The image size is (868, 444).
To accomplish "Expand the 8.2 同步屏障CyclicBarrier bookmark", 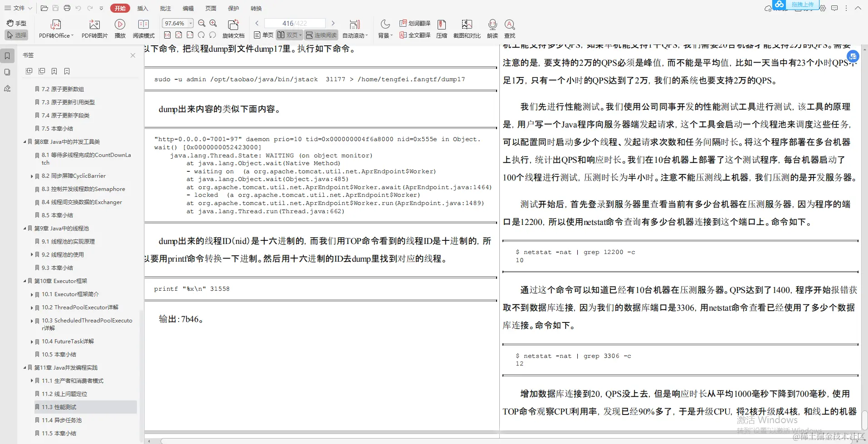I will [31, 176].
